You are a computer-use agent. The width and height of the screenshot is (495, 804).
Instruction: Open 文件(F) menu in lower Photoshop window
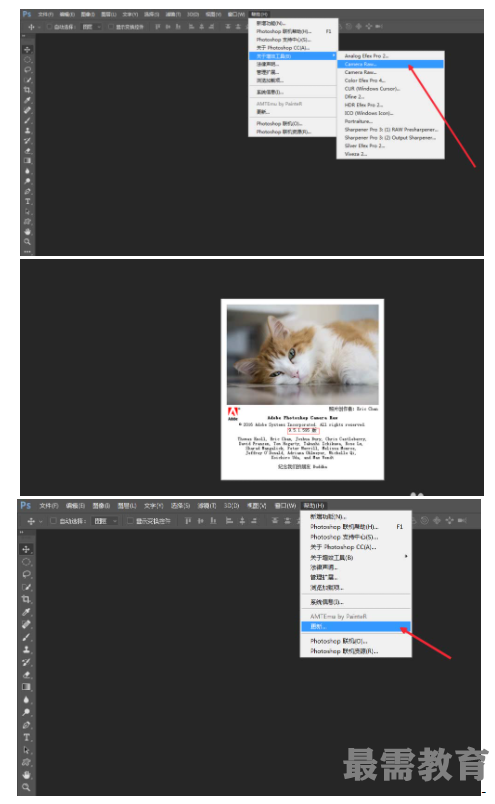coord(49,506)
